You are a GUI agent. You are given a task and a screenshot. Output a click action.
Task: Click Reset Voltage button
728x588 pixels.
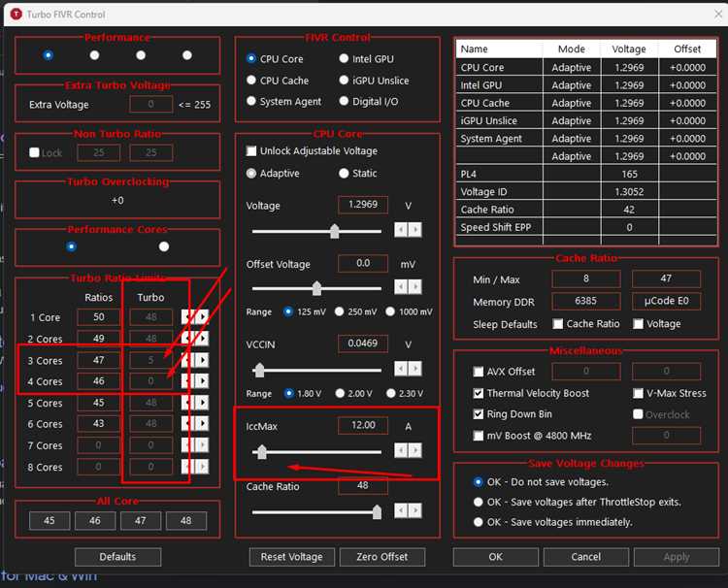tap(291, 556)
